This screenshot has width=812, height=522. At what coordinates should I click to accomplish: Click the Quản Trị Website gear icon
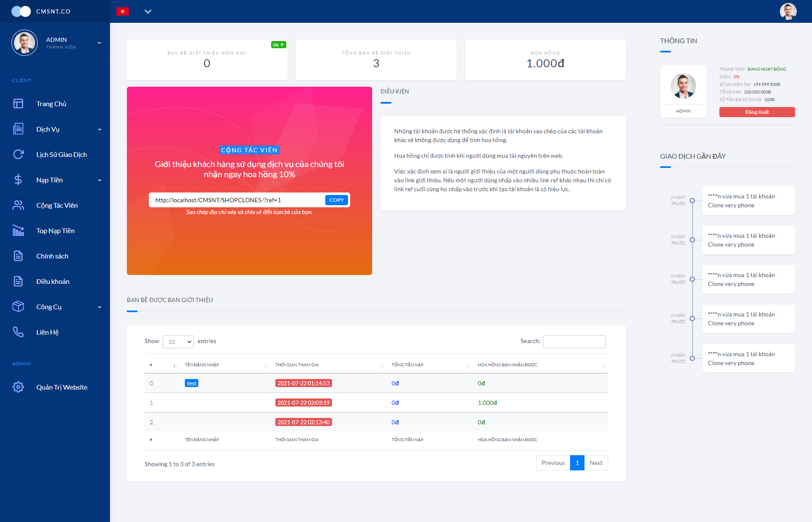pyautogui.click(x=18, y=387)
